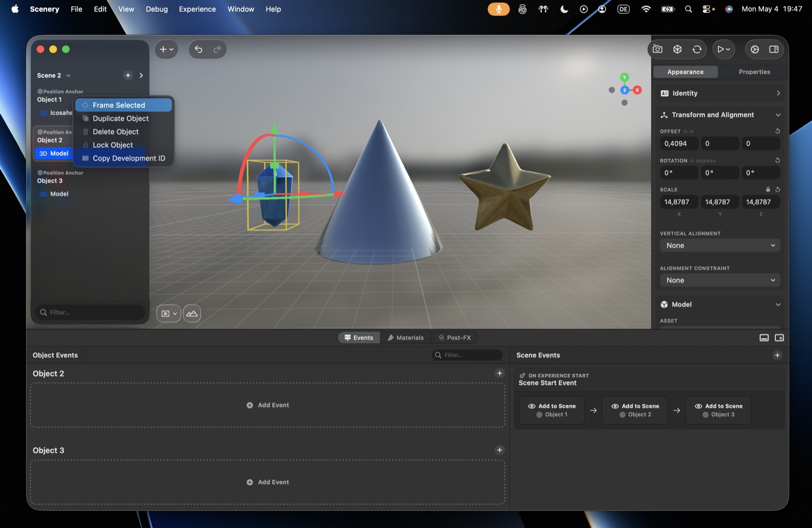
Task: Open the Experience menu in the menu bar
Action: 197,9
